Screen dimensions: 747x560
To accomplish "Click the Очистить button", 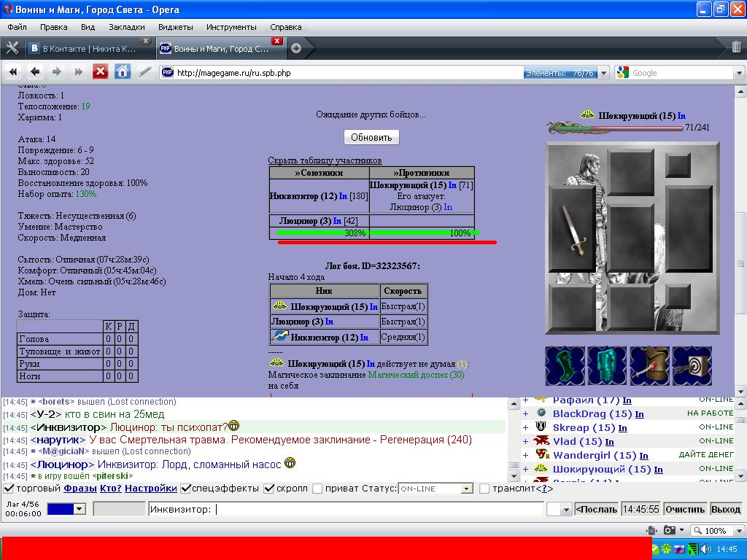I will pos(685,509).
